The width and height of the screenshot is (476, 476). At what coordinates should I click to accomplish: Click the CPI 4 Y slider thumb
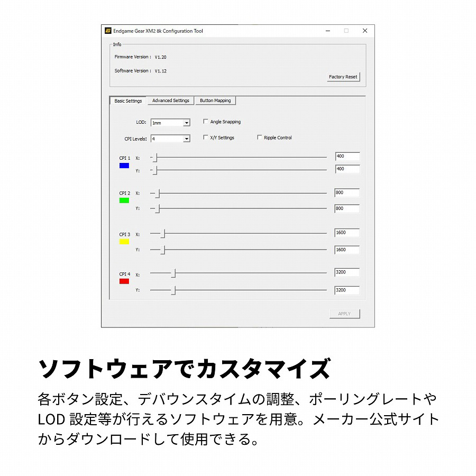click(x=173, y=290)
